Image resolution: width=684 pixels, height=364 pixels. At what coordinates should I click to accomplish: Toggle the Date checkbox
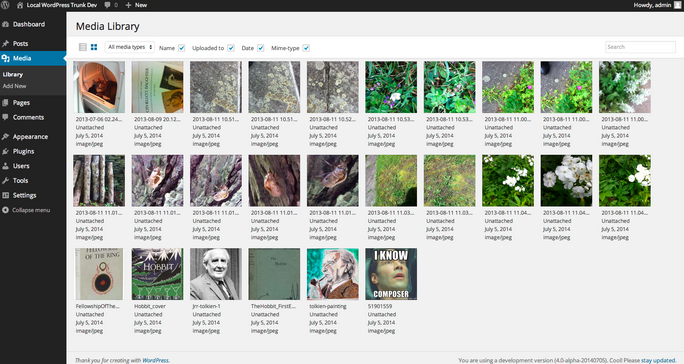260,48
